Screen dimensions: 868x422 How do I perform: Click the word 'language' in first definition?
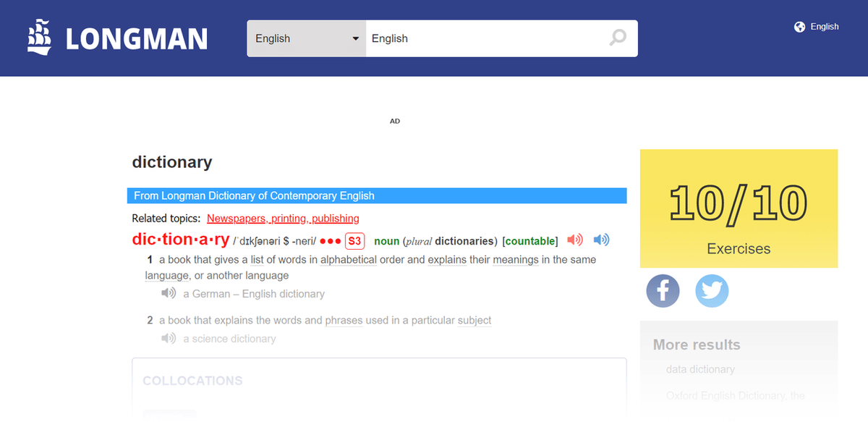166,275
